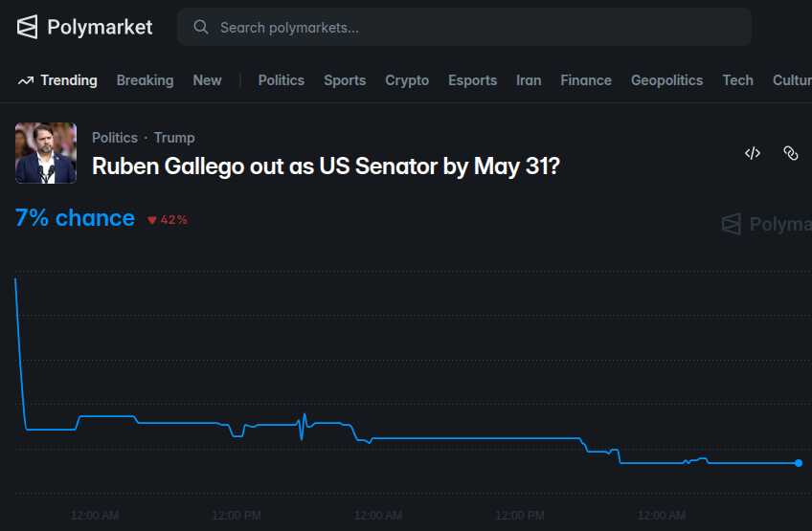Click the copy link icon
The image size is (812, 531).
790,153
